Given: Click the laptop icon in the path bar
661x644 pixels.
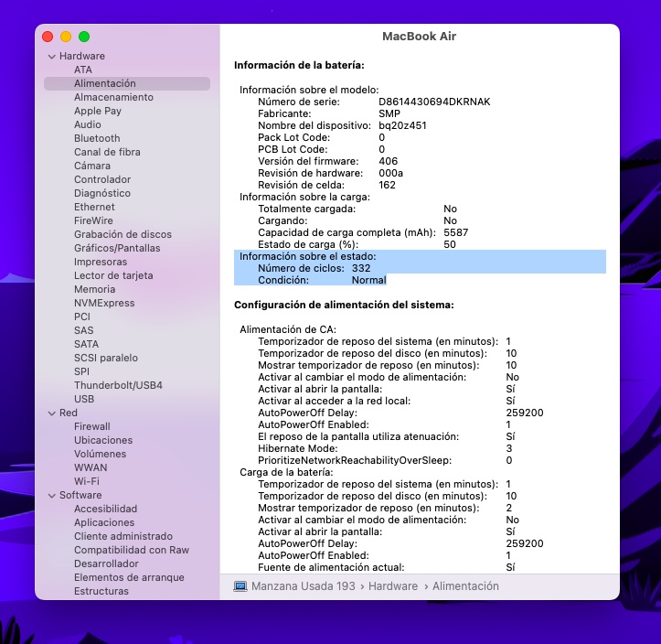Looking at the screenshot, I should coord(240,586).
